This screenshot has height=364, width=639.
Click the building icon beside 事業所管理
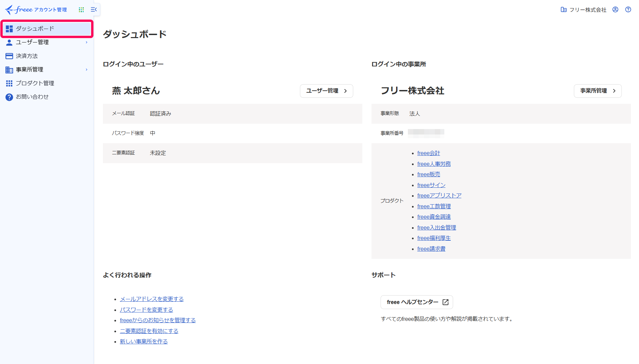click(x=9, y=70)
